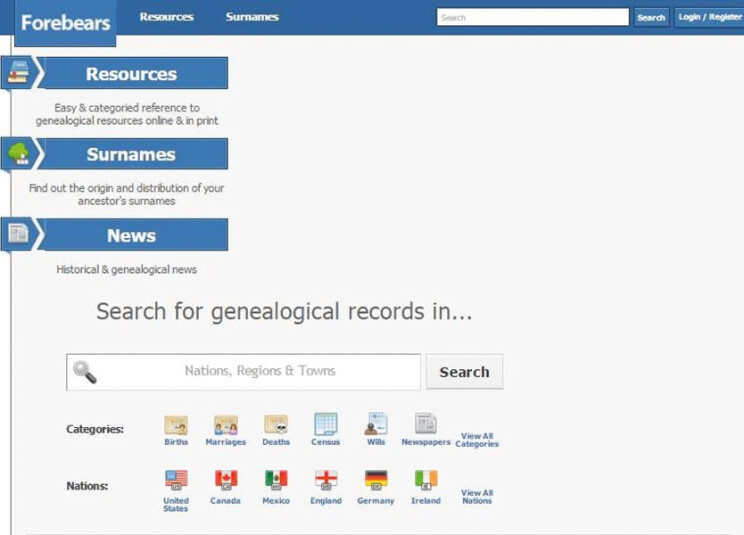744x535 pixels.
Task: Select the Deaths category icon
Action: pyautogui.click(x=276, y=424)
